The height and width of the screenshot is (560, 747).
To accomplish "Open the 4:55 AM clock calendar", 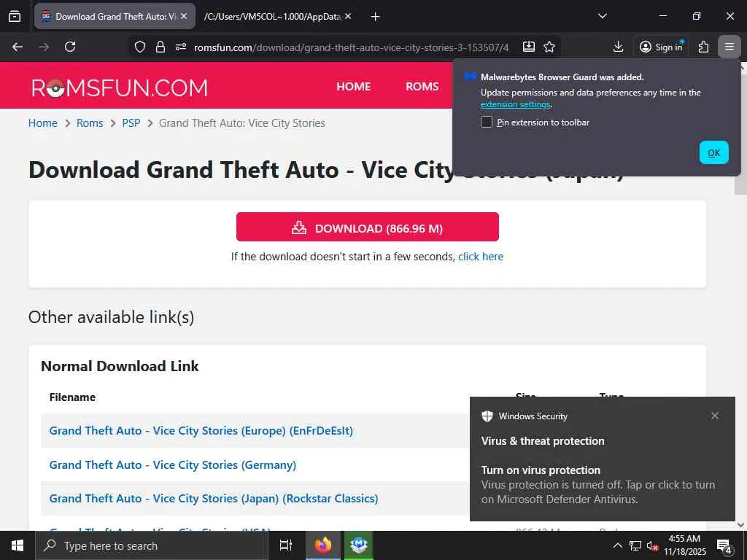I will point(684,545).
